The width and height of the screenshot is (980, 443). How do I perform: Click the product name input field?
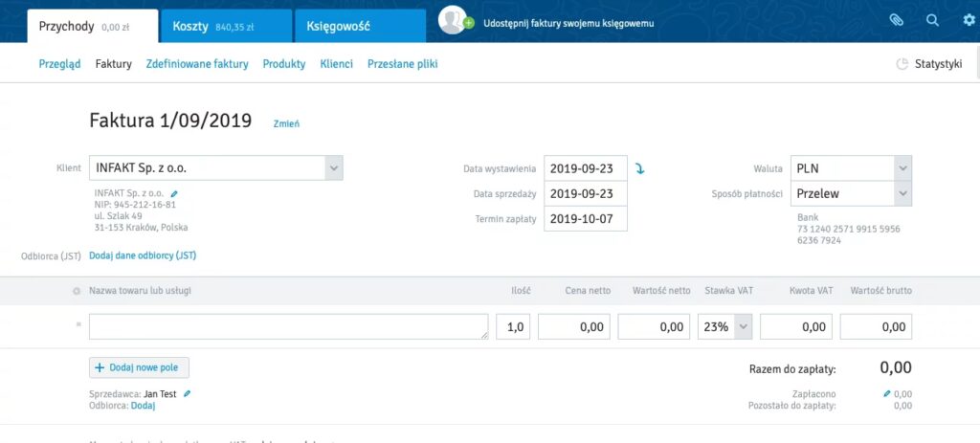[x=288, y=327]
